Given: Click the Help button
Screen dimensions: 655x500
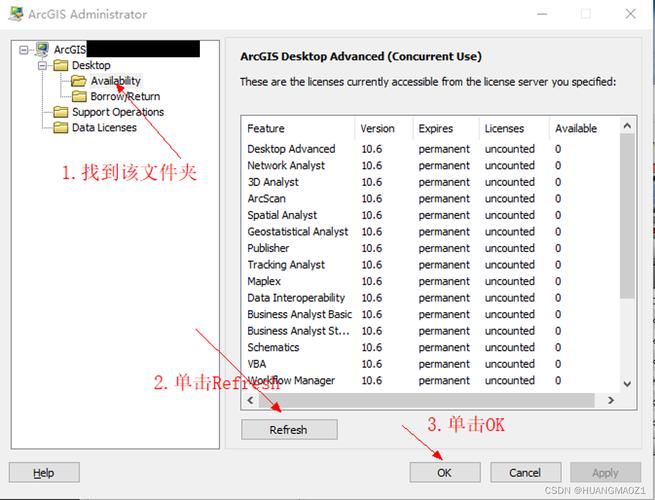Looking at the screenshot, I should tap(44, 472).
